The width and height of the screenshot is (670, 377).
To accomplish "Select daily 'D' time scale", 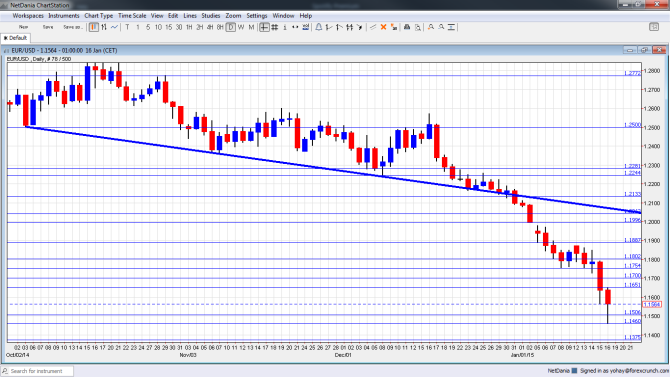I will (x=231, y=27).
